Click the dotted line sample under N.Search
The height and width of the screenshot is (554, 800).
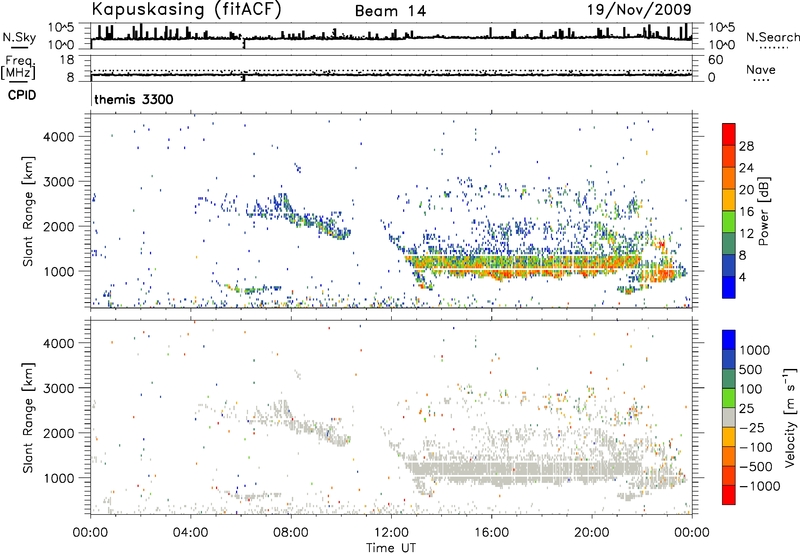point(774,48)
